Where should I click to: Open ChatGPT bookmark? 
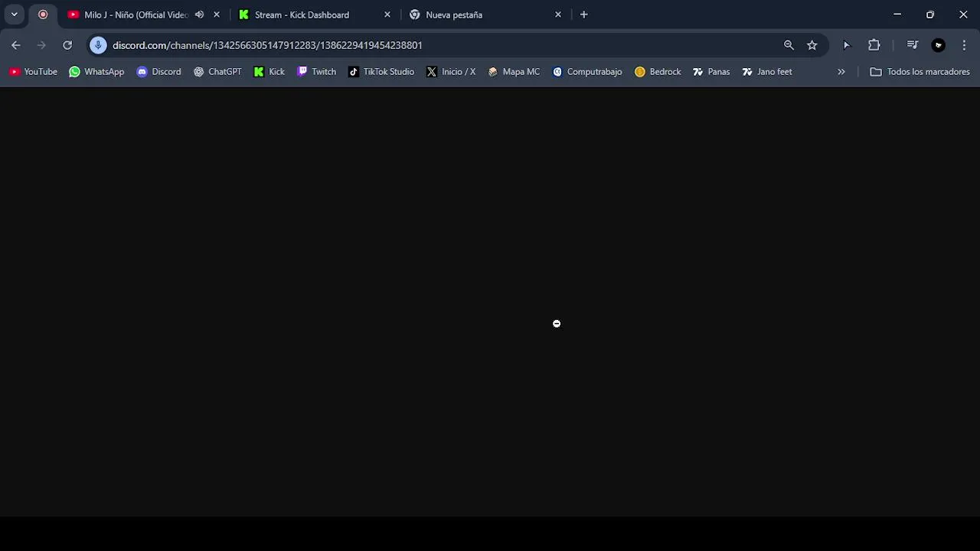pyautogui.click(x=217, y=72)
